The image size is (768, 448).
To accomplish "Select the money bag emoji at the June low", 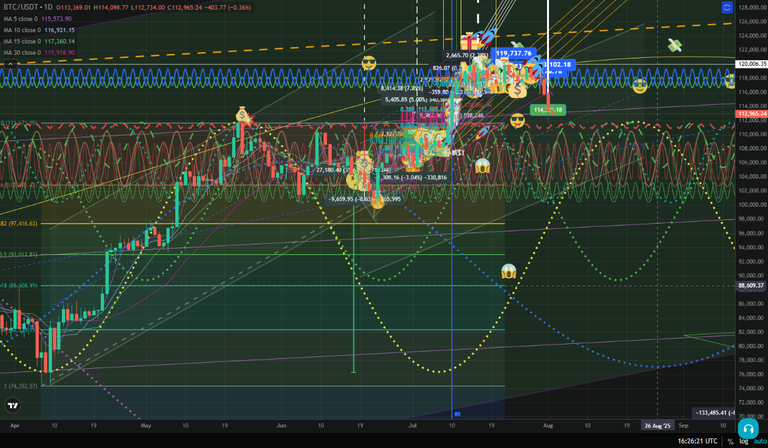I will pyautogui.click(x=378, y=200).
